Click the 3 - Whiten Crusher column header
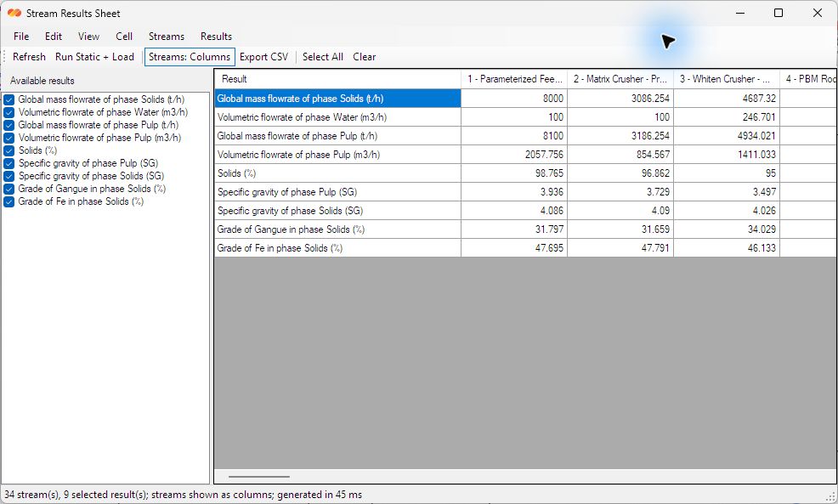This screenshot has width=838, height=504. pos(727,79)
